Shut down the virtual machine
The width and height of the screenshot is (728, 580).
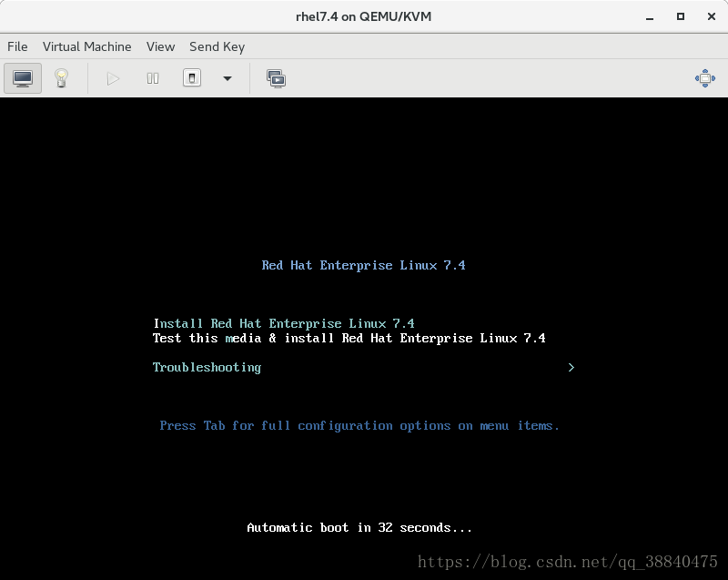tap(192, 78)
